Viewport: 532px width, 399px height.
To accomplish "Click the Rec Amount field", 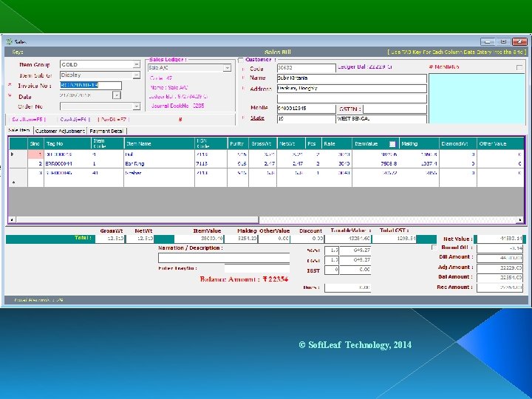I will pos(499,287).
